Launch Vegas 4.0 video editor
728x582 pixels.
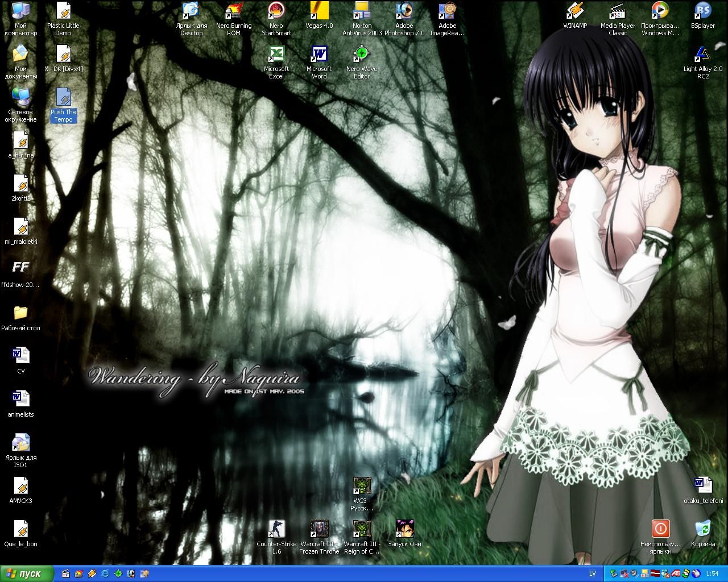[x=319, y=16]
